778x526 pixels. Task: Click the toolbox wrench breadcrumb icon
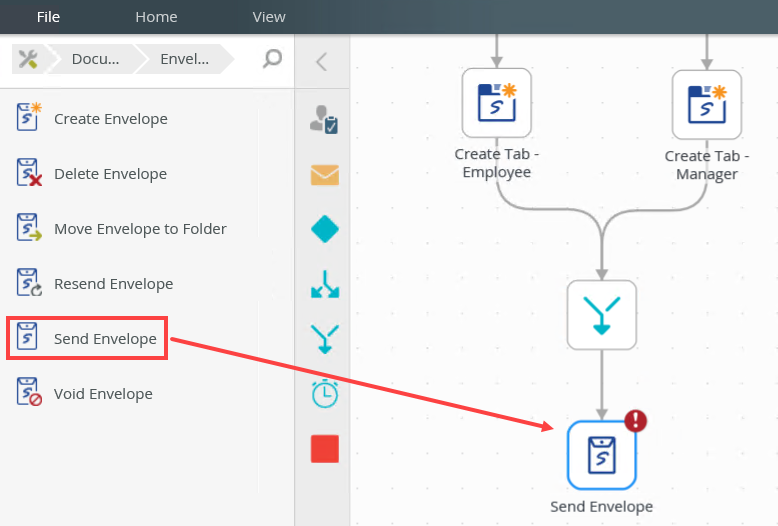(x=28, y=59)
